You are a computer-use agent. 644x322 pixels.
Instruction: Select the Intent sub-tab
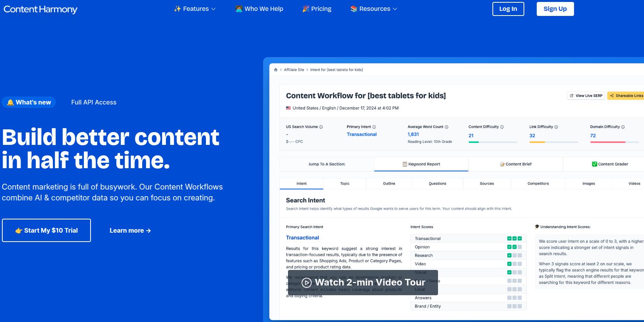pos(302,183)
